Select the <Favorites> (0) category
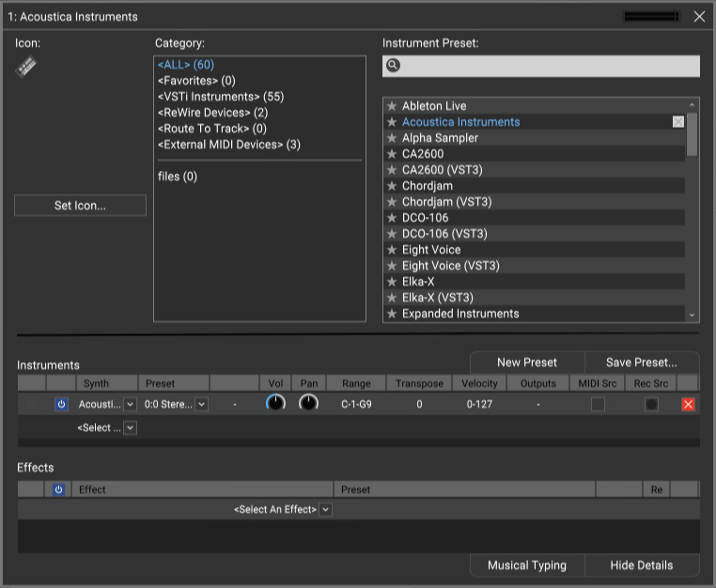 (x=196, y=81)
